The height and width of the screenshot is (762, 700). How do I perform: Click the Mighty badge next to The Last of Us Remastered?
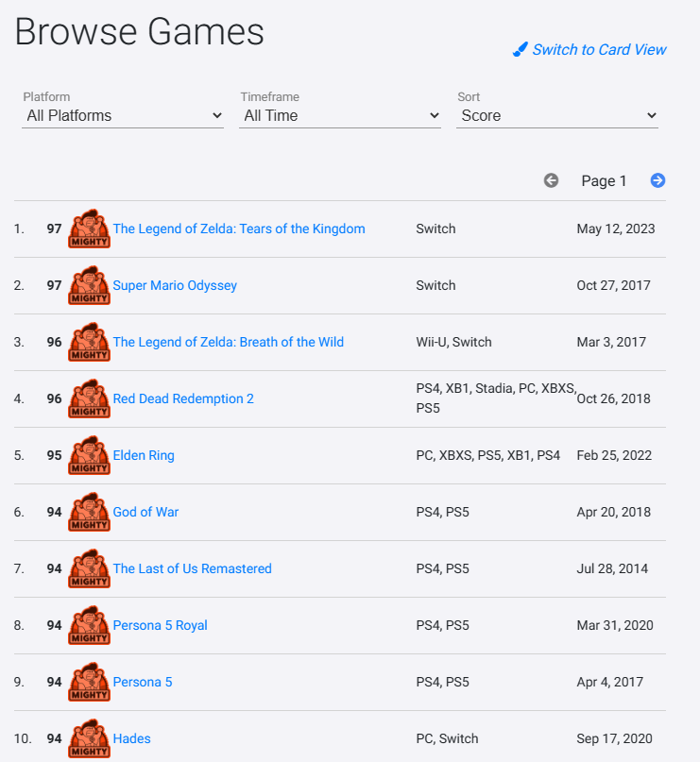coord(90,568)
